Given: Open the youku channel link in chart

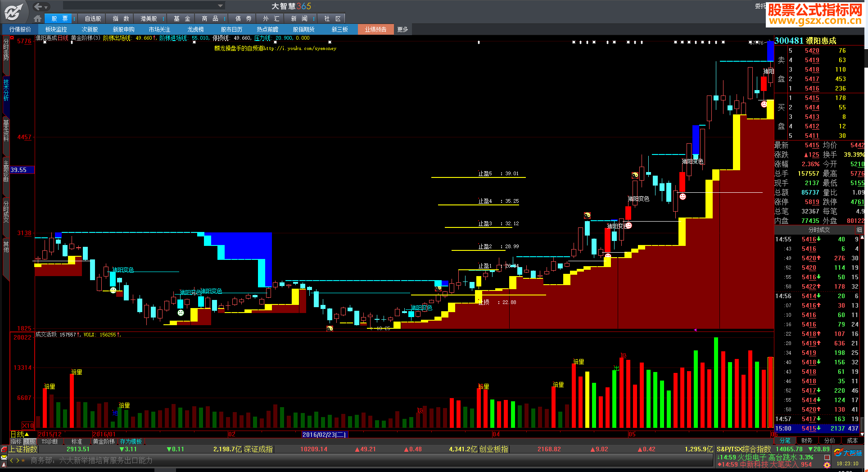Looking at the screenshot, I should pyautogui.click(x=276, y=48).
